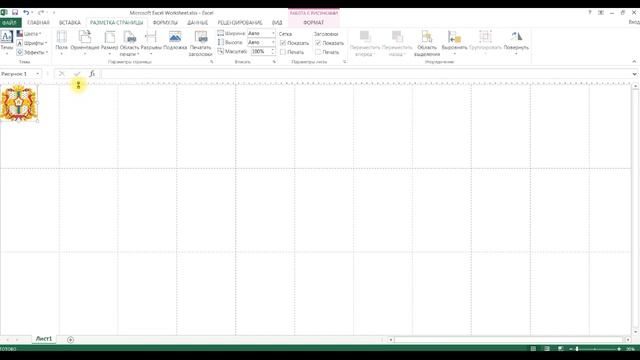Screen dimensions: 640x360
Task: Click zoom in plus button
Action: [x=619, y=349]
